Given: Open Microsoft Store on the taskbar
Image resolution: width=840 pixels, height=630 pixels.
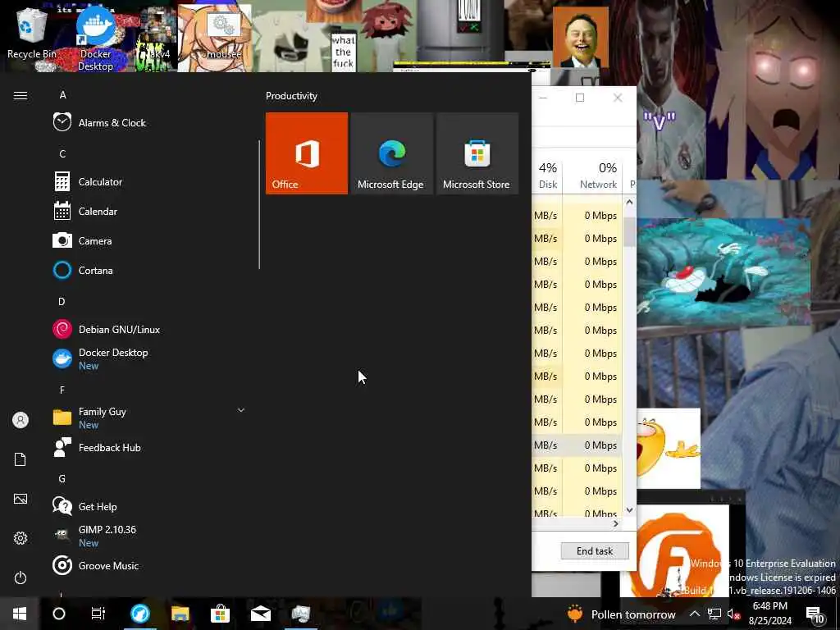Looking at the screenshot, I should pyautogui.click(x=220, y=614).
